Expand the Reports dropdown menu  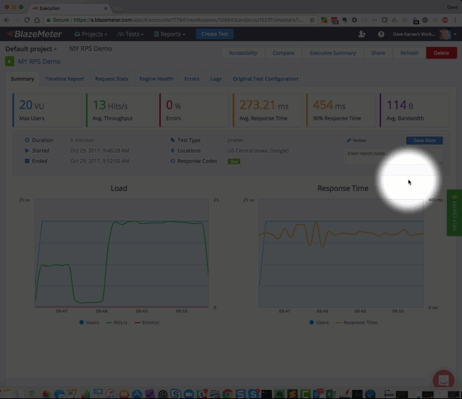pyautogui.click(x=169, y=34)
